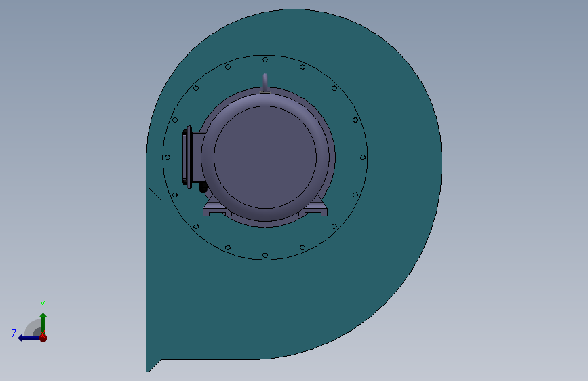Click the Z label on the triad
Image resolution: width=588 pixels, height=381 pixels.
tap(14, 334)
